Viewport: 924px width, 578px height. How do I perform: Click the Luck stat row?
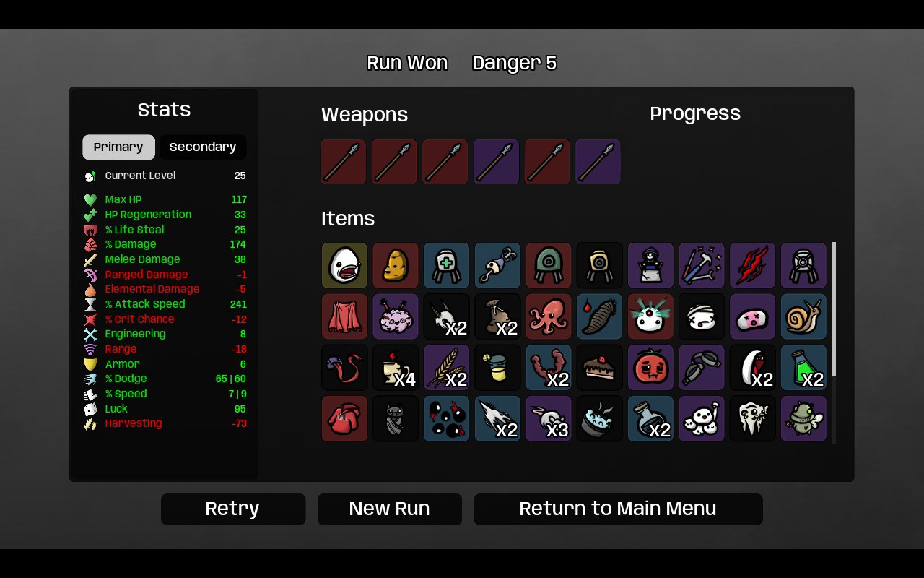click(165, 409)
